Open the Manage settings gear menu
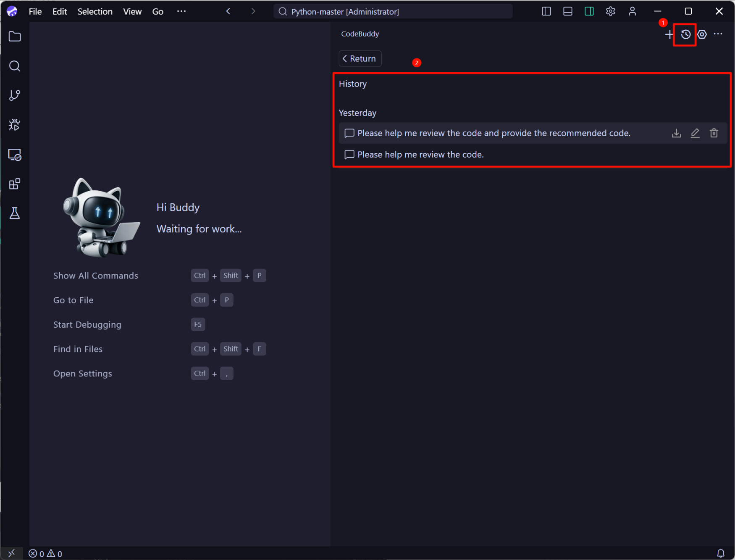Image resolution: width=735 pixels, height=560 pixels. click(x=610, y=11)
